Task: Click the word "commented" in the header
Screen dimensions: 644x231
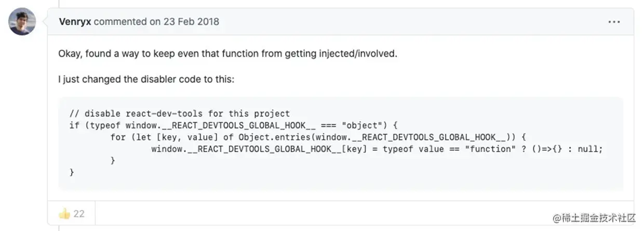Action: click(x=120, y=22)
